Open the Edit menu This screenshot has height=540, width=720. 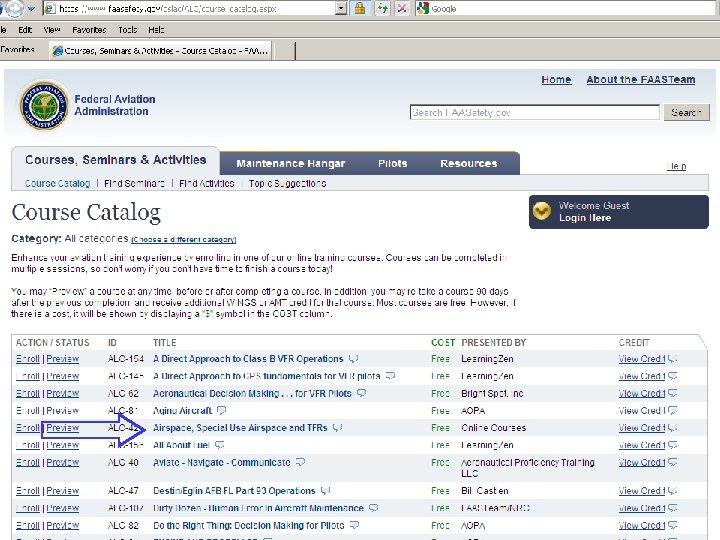pyautogui.click(x=25, y=30)
